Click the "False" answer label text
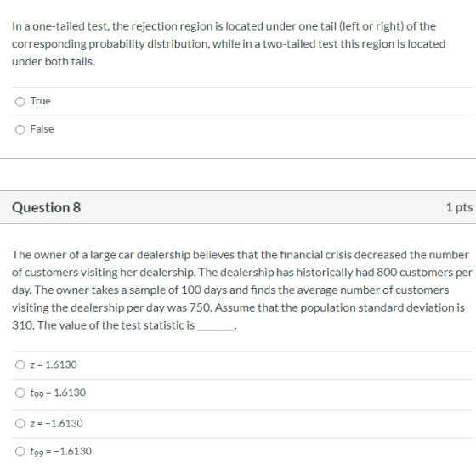This screenshot has height=468, width=476. [42, 129]
